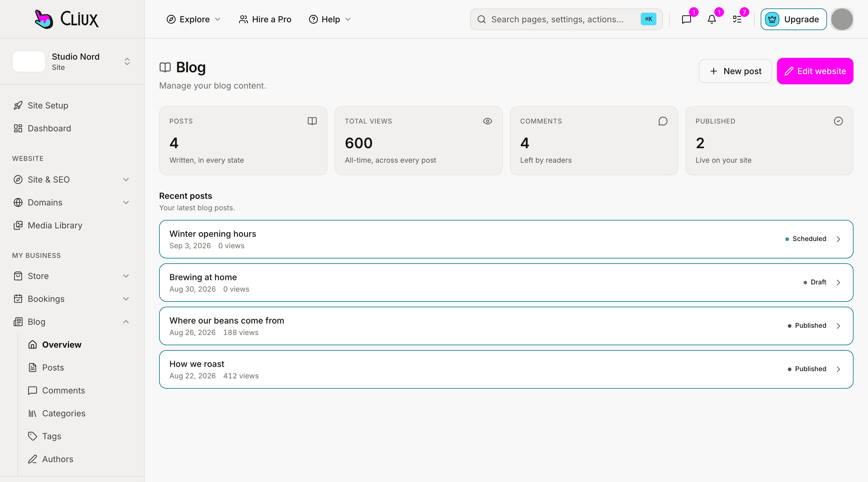Click the bubble icon on Comments card

(x=663, y=121)
